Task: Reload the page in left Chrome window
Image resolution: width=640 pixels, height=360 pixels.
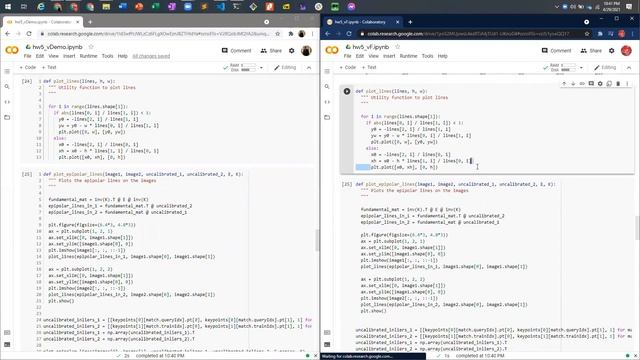Action: pos(29,34)
